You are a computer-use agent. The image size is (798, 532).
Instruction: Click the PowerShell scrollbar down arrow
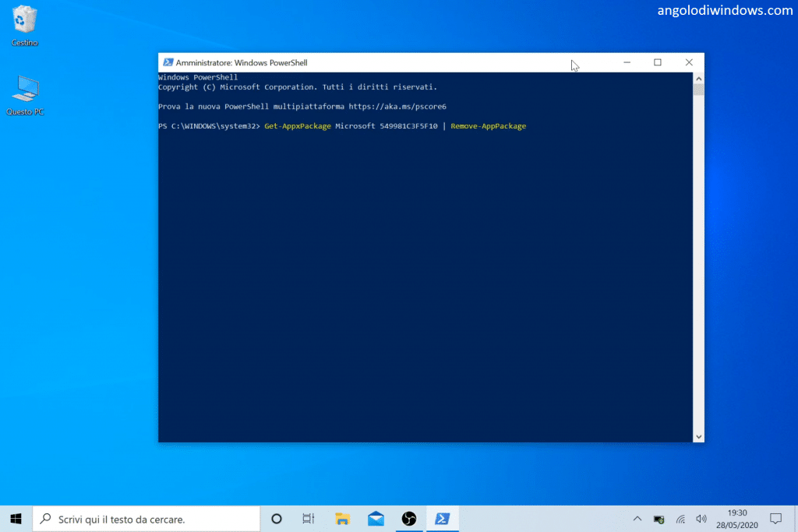click(698, 436)
